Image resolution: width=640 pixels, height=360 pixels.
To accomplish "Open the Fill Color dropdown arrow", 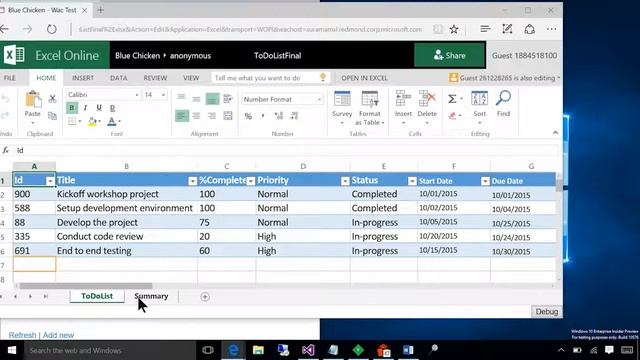I will [x=100, y=121].
